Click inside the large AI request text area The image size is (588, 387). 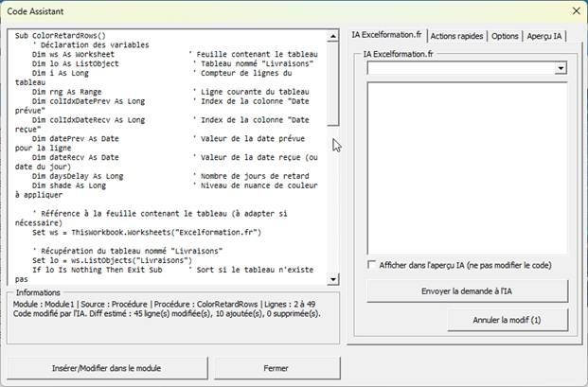467,168
